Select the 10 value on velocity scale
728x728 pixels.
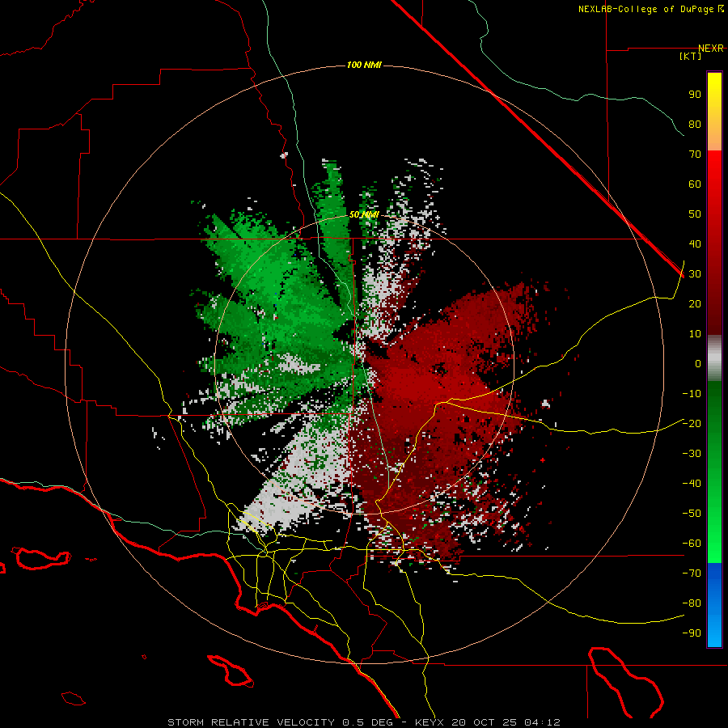click(695, 334)
